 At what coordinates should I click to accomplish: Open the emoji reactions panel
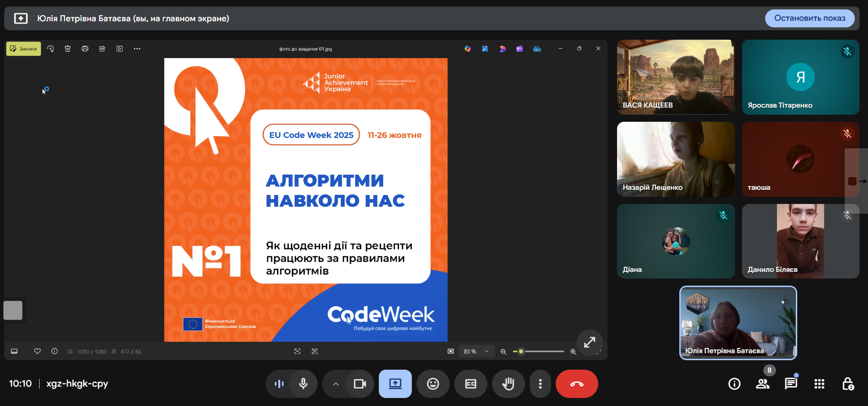click(x=433, y=384)
